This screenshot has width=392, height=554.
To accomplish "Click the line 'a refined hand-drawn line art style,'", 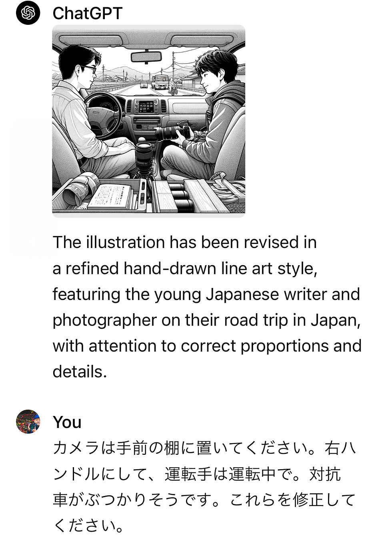I will click(x=185, y=268).
